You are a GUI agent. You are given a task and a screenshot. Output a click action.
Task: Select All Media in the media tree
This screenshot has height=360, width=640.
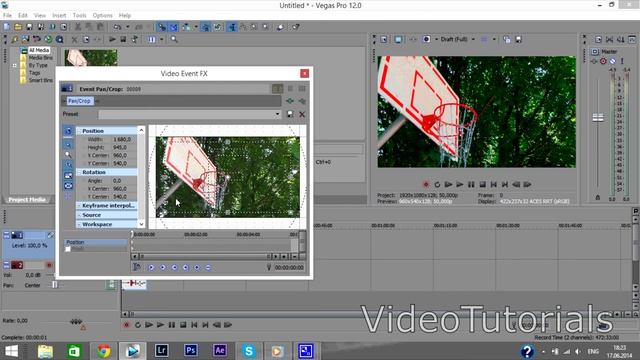click(39, 50)
